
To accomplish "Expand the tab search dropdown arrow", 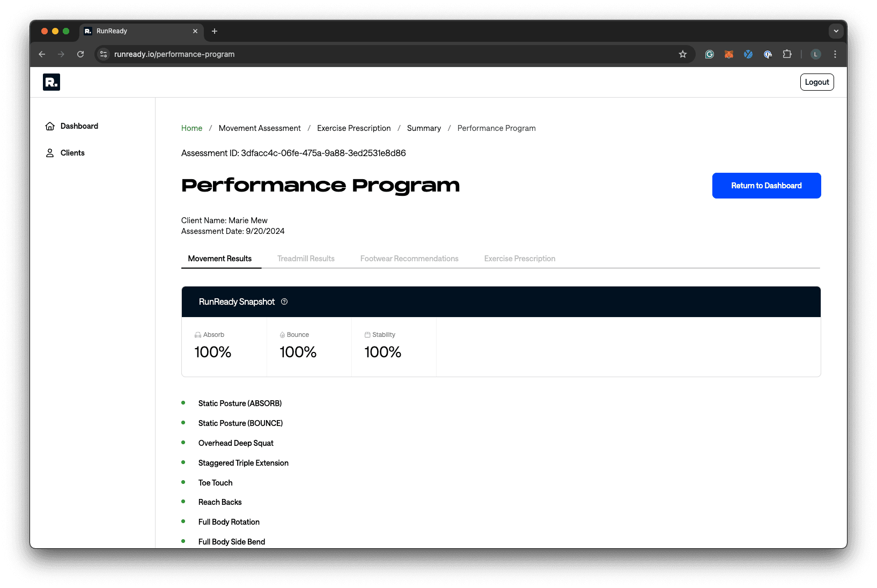I will 836,31.
